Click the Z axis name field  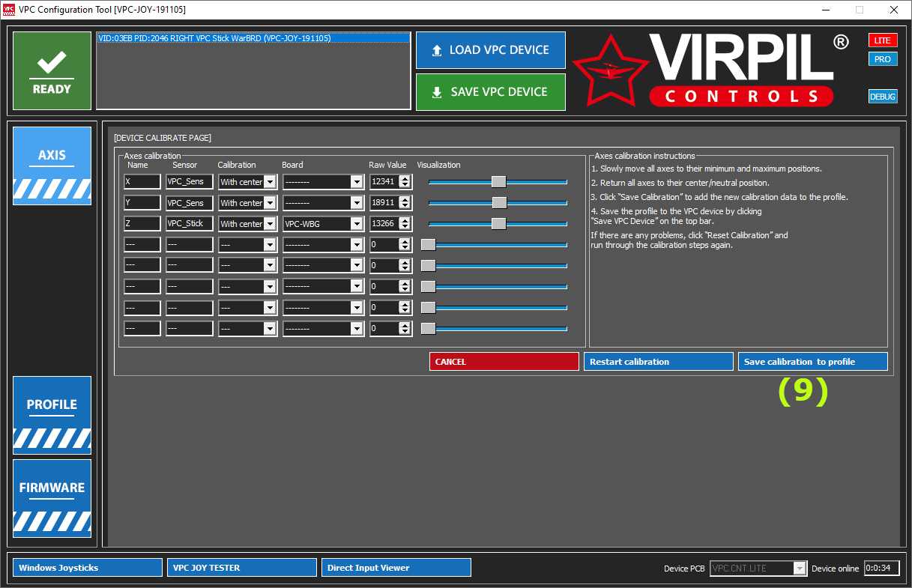(142, 224)
